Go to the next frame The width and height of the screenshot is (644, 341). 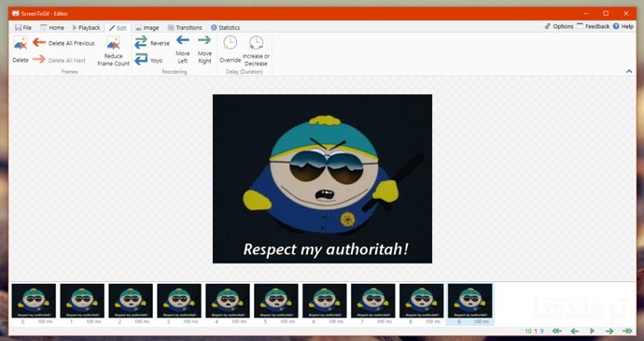click(x=609, y=331)
